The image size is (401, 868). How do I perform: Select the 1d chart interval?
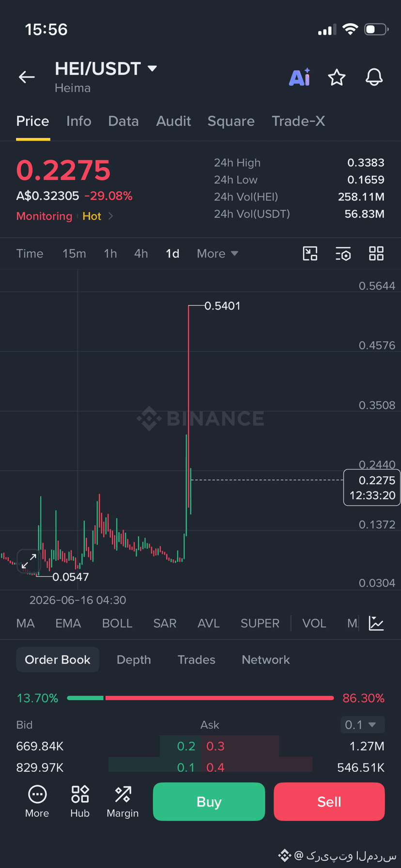172,254
